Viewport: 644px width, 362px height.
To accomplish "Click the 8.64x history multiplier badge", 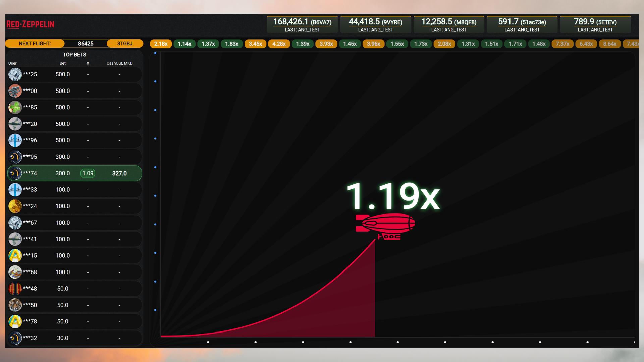I will (609, 44).
